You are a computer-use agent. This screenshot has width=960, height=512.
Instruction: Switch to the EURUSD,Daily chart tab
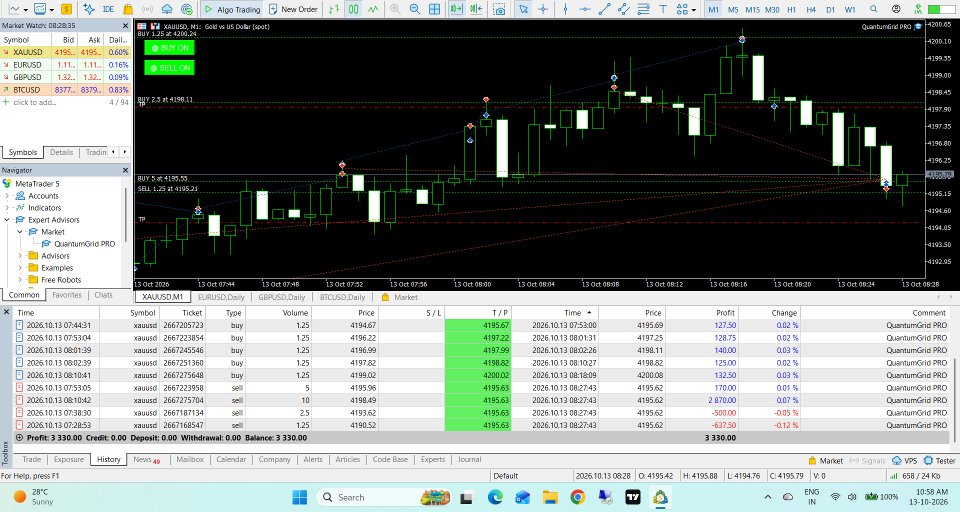click(221, 297)
